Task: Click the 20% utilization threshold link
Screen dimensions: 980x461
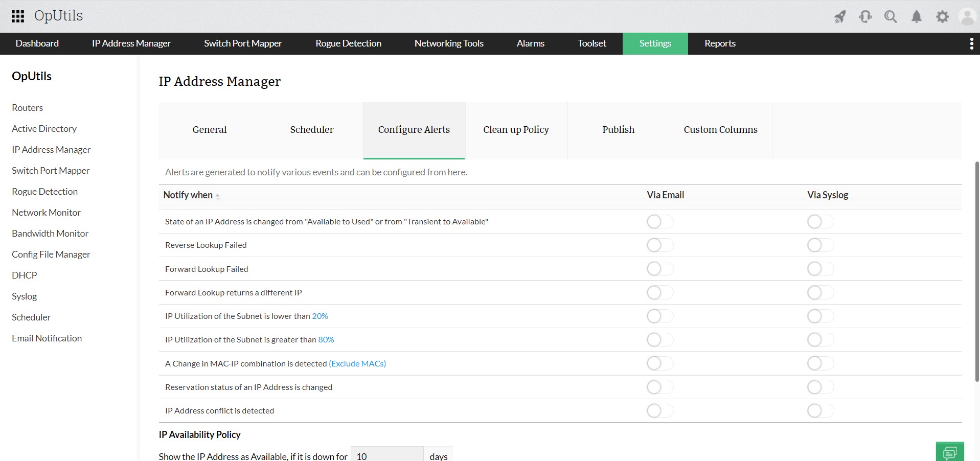Action: [x=320, y=316]
